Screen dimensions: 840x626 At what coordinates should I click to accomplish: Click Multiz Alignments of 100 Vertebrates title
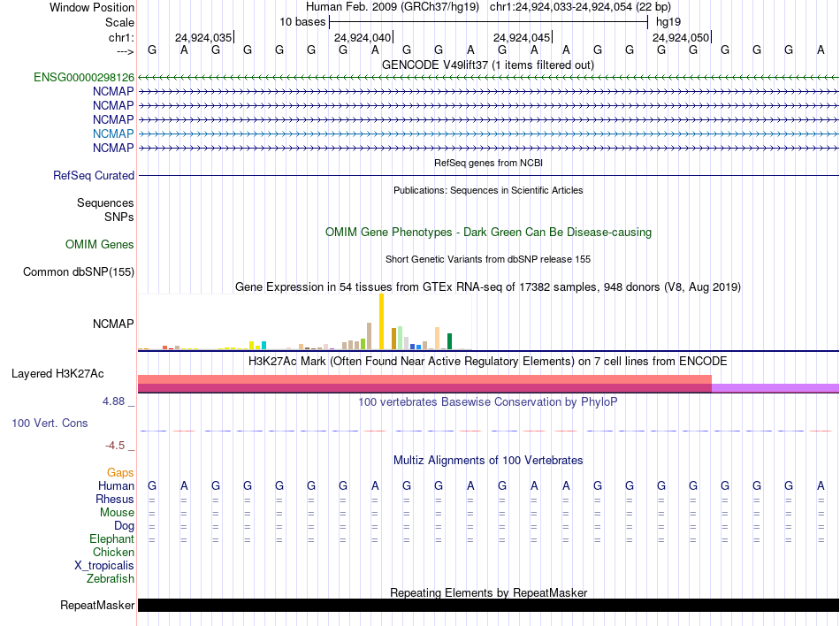pyautogui.click(x=488, y=461)
